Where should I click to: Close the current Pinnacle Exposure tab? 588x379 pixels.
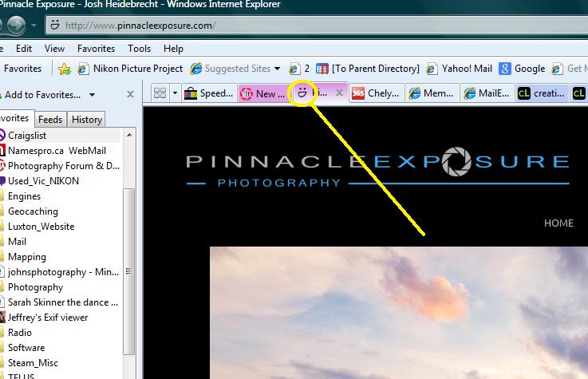[339, 93]
